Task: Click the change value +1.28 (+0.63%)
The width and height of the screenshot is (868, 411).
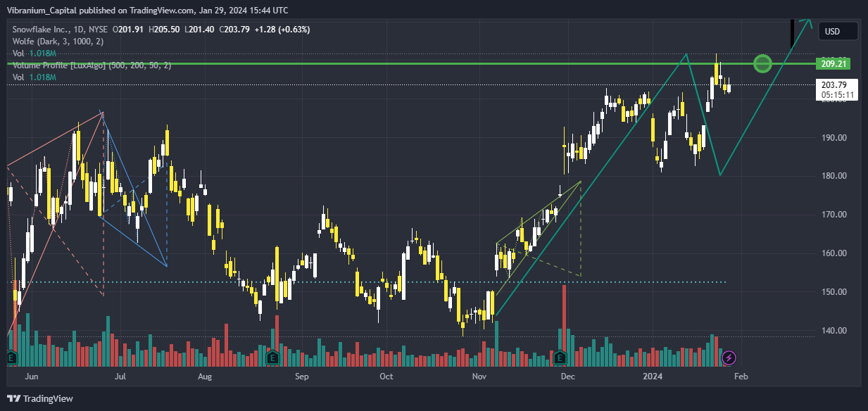Action: tap(282, 30)
